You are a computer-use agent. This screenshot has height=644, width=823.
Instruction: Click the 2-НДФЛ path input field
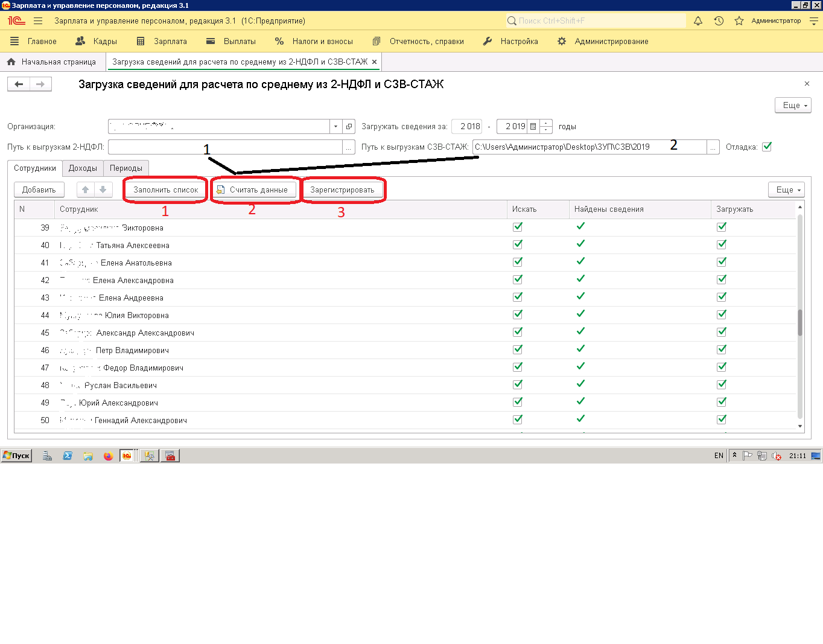225,147
